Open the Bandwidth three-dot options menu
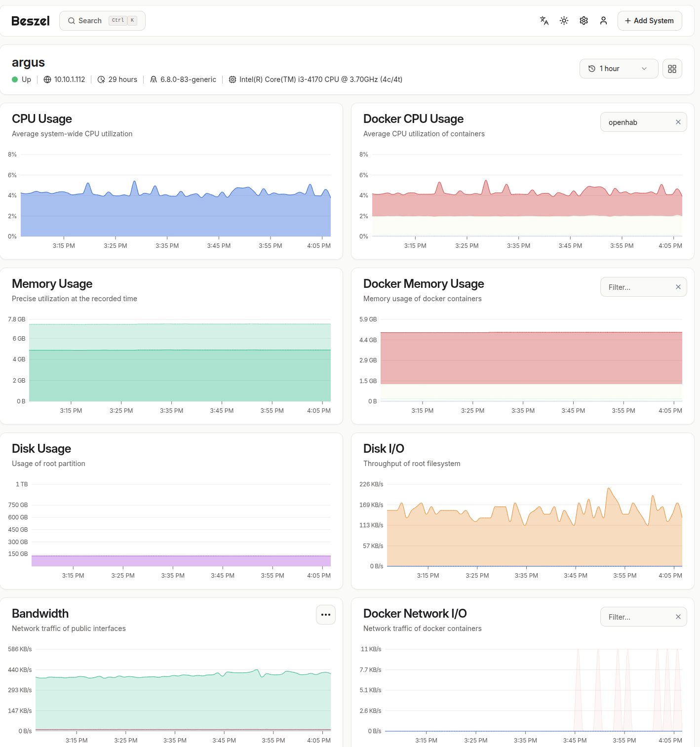Image resolution: width=700 pixels, height=747 pixels. pos(325,615)
